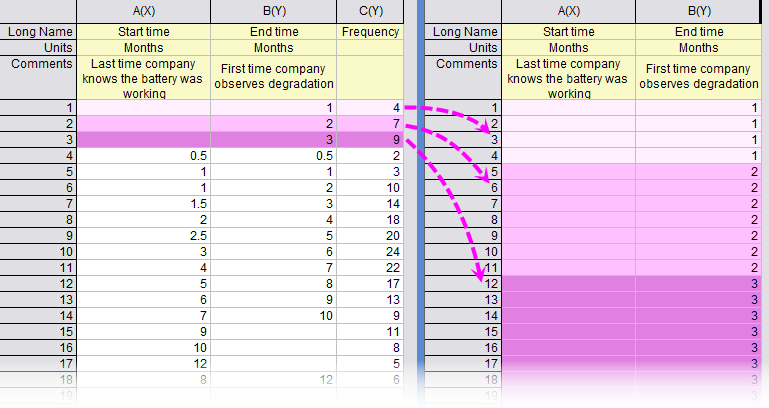Click Frequency cell with value 24
The image size is (769, 408).
click(370, 252)
